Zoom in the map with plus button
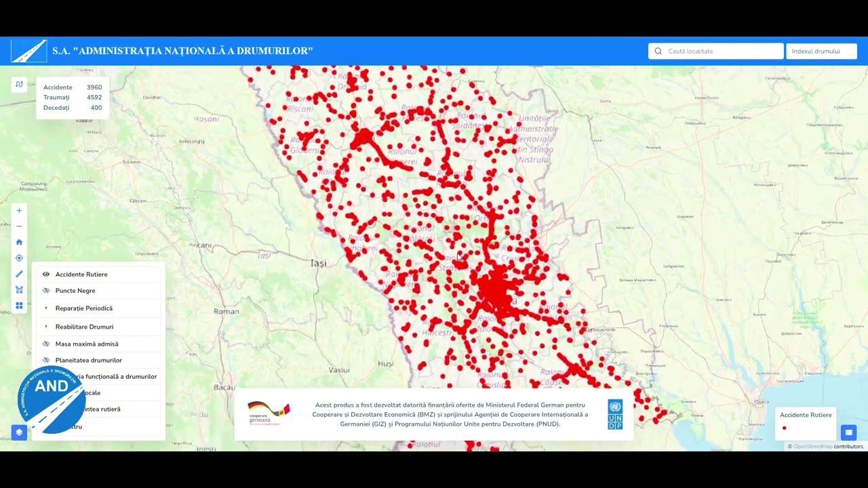Screen dimensions: 868x488 (x=19, y=211)
